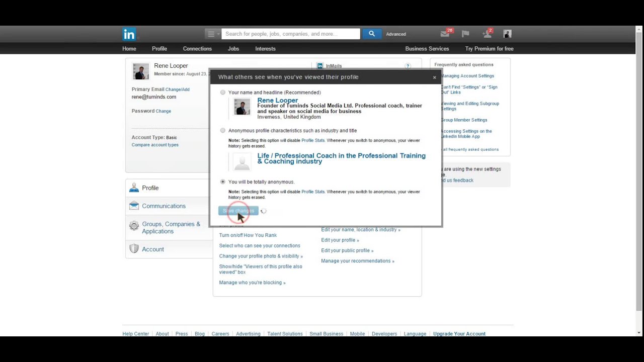Click into the search people field
This screenshot has width=644, height=362.
click(x=291, y=34)
